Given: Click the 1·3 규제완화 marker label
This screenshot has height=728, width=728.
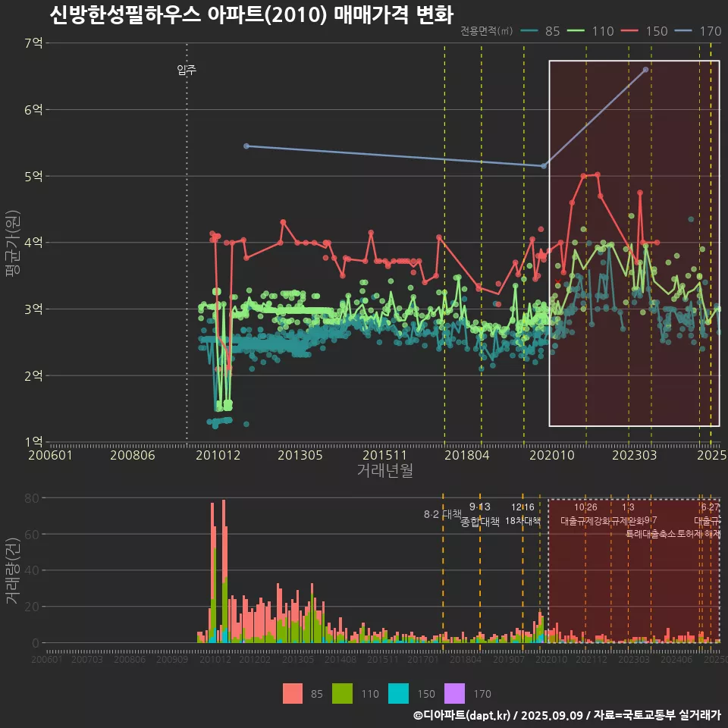Looking at the screenshot, I should pyautogui.click(x=628, y=514).
